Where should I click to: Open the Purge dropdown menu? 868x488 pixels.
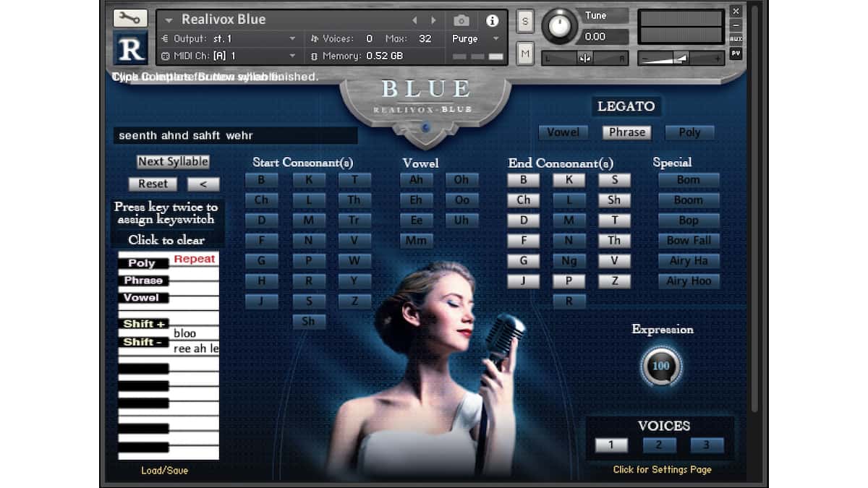pyautogui.click(x=476, y=38)
